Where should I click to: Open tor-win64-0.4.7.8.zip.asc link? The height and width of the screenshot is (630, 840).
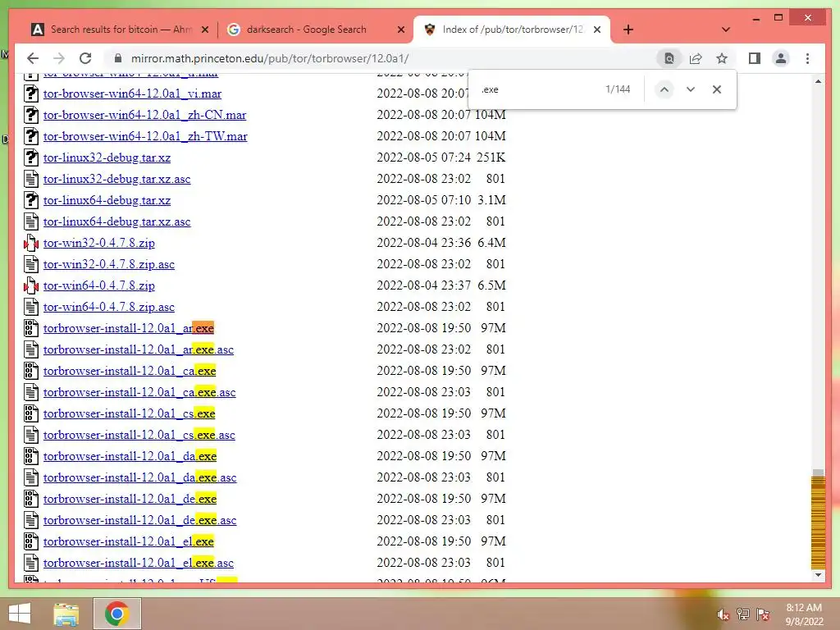click(x=109, y=308)
